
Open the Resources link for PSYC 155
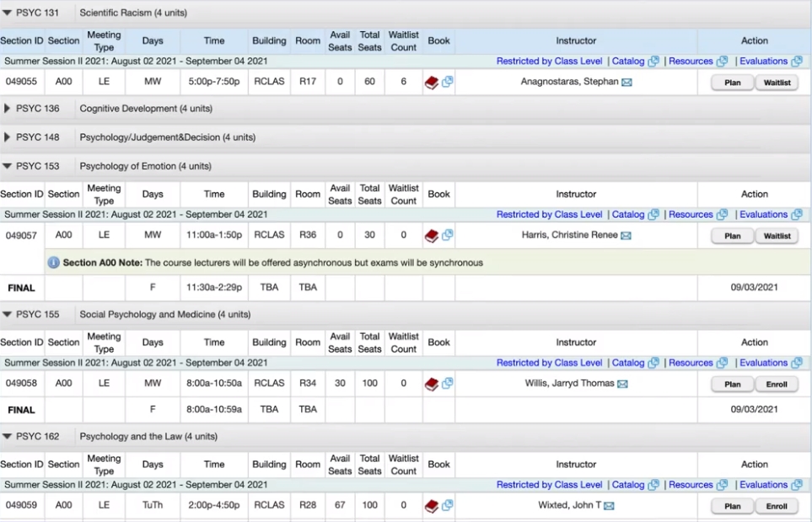691,363
